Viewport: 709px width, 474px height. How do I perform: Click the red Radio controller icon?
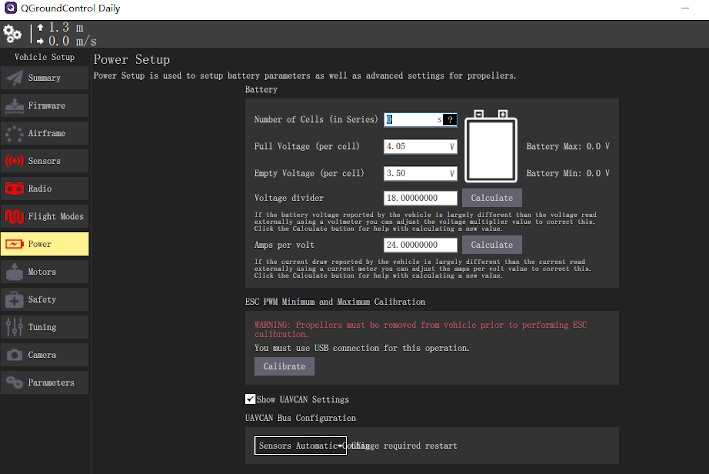[x=14, y=189]
